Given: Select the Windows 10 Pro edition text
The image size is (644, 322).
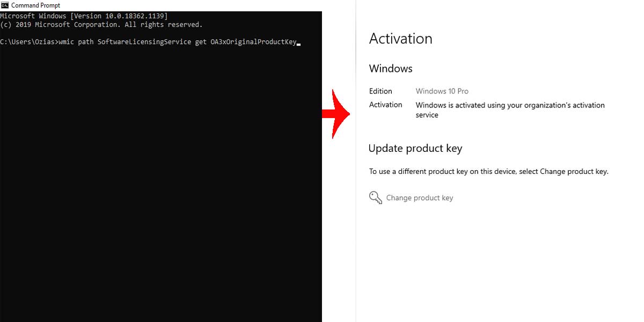Looking at the screenshot, I should 442,91.
